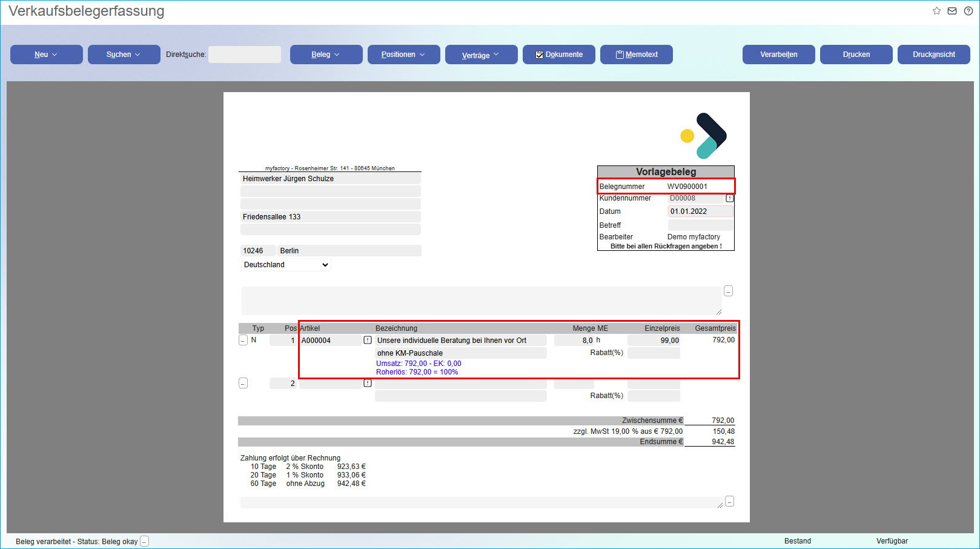The image size is (980, 549).
Task: Open article lookup icon beside A000004
Action: tap(368, 340)
